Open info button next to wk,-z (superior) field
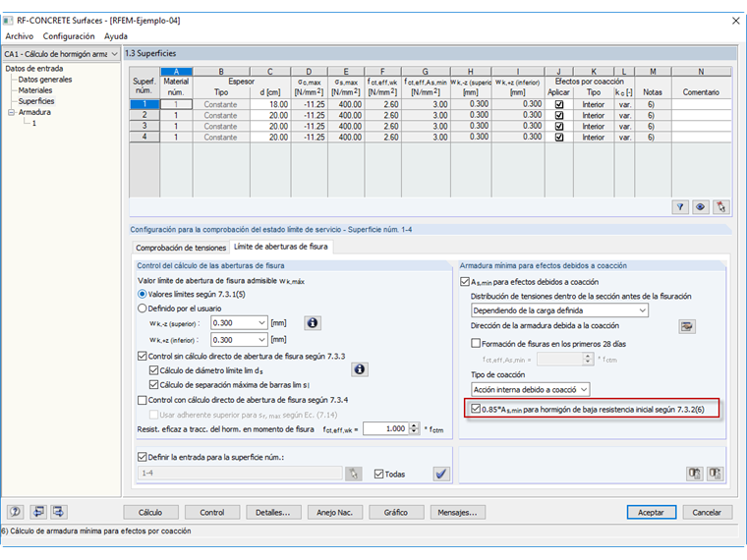 [x=313, y=323]
